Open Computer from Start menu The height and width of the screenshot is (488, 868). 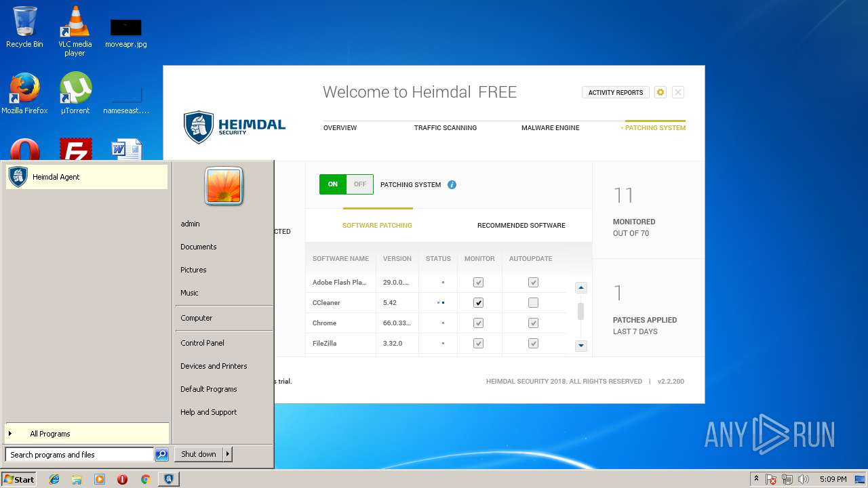click(197, 318)
